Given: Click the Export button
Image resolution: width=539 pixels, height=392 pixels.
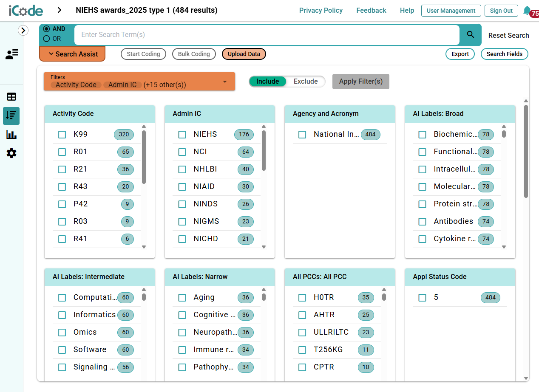Looking at the screenshot, I should [460, 54].
